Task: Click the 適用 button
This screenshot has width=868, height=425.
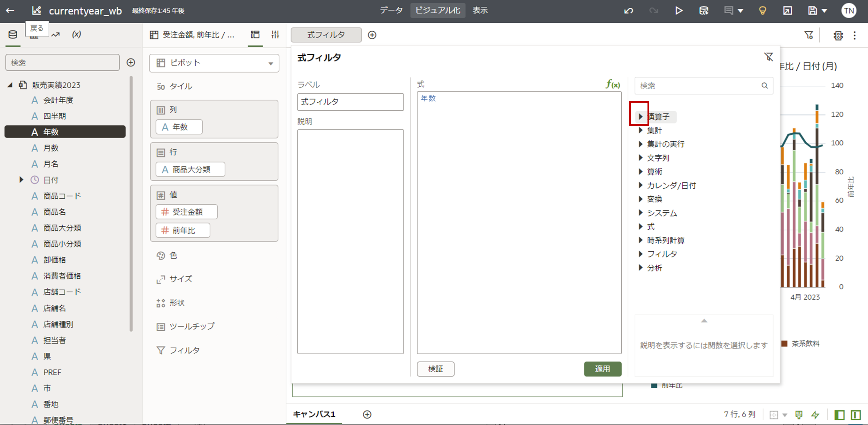Action: pyautogui.click(x=602, y=369)
